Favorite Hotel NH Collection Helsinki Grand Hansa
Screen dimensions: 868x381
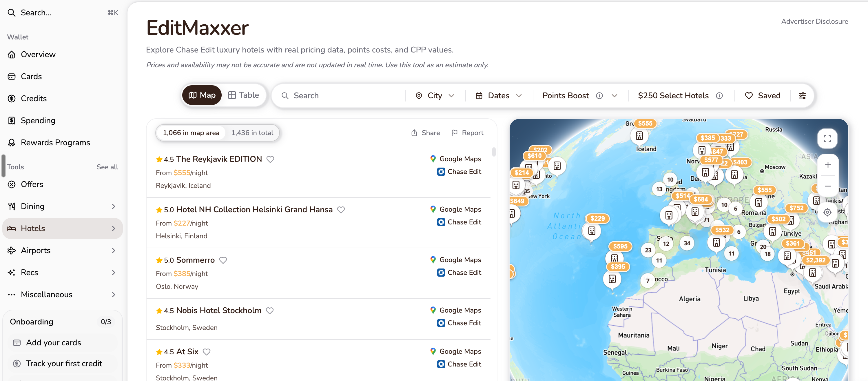(x=341, y=210)
